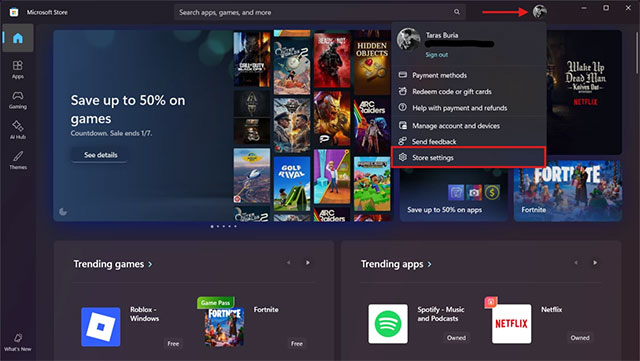Open Trending apps heading link
640x361 pixels.
(392, 264)
